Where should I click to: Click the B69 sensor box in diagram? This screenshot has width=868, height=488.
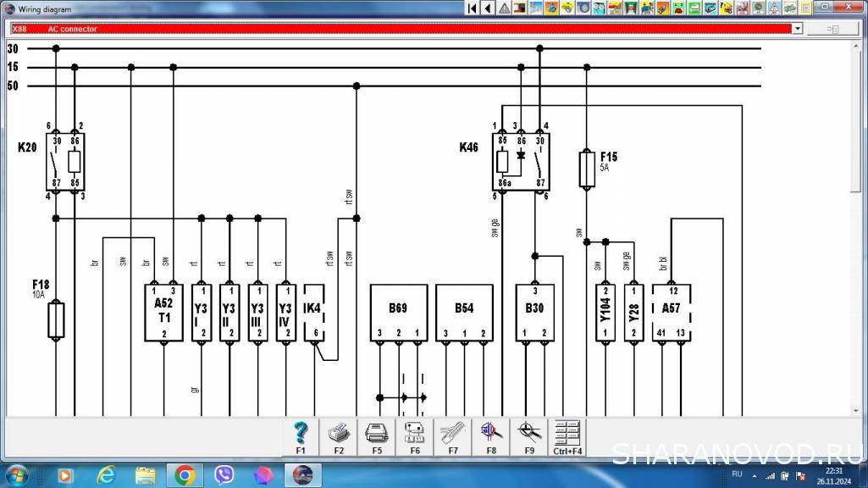click(398, 313)
